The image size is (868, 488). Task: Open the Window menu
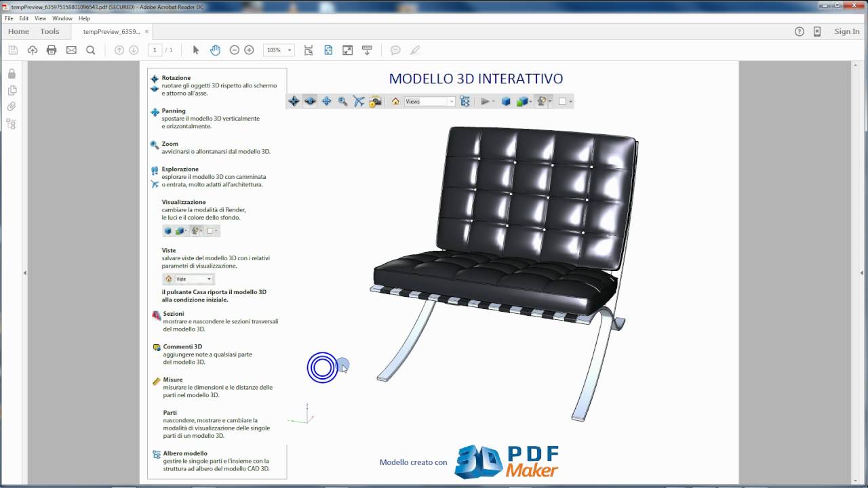tap(62, 18)
